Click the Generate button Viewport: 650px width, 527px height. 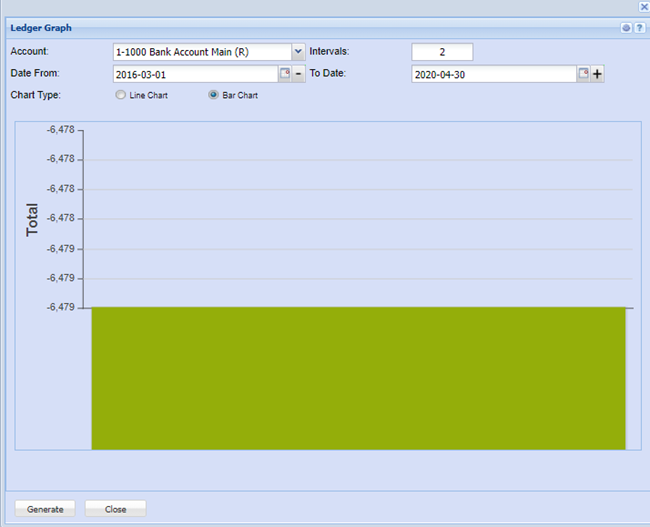point(45,509)
